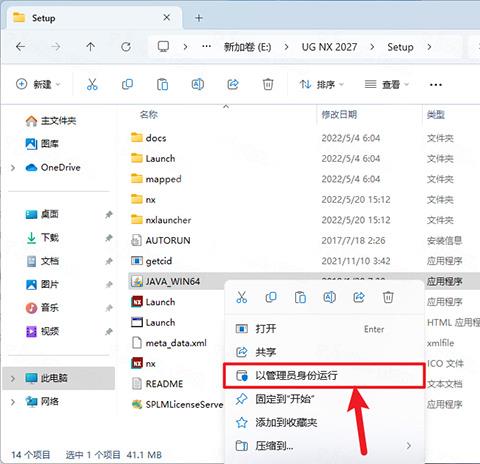Click the Paste icon in the top toolbar

(162, 84)
